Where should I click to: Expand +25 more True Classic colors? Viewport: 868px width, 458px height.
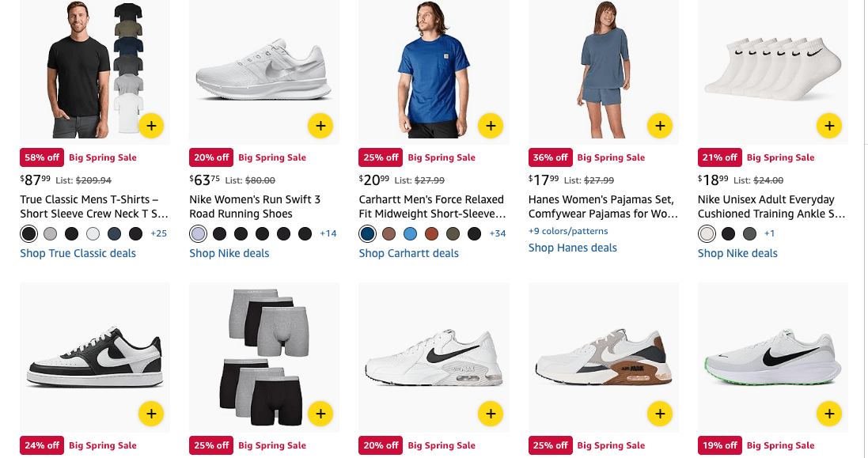(x=158, y=233)
